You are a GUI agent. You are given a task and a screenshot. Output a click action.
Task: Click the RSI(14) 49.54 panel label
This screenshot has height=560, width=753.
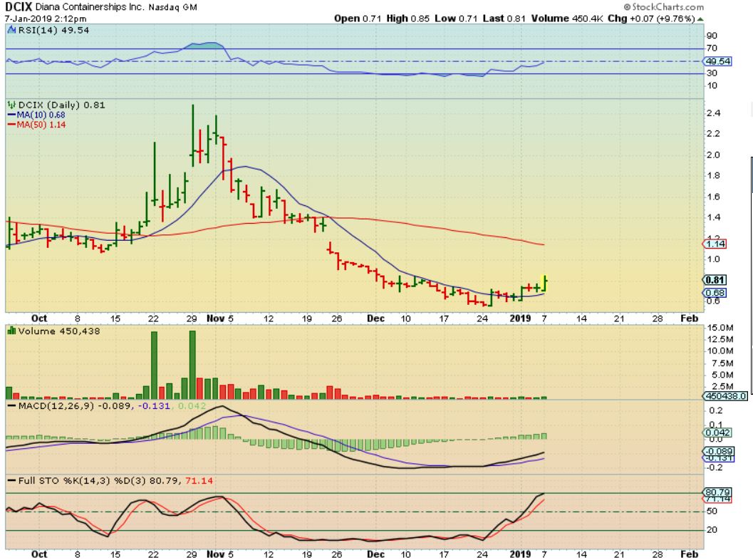pyautogui.click(x=53, y=30)
